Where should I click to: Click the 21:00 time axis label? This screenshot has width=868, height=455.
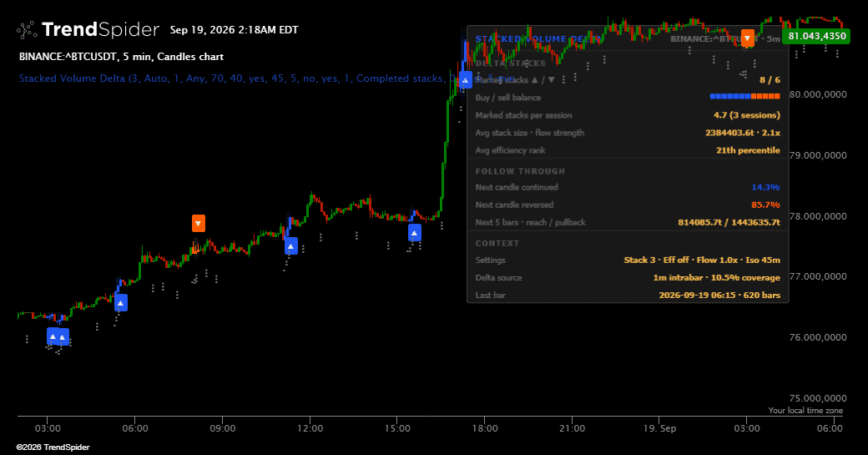[572, 428]
